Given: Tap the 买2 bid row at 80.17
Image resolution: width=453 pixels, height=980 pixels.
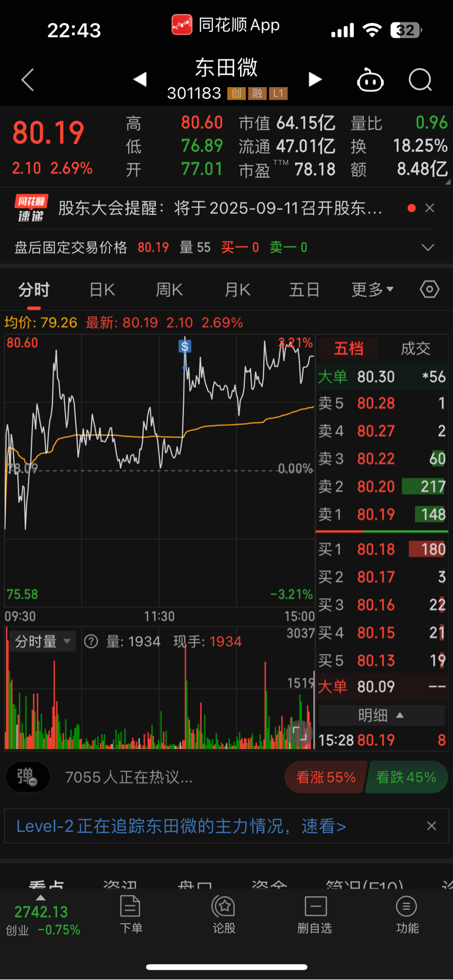Looking at the screenshot, I should pos(382,577).
